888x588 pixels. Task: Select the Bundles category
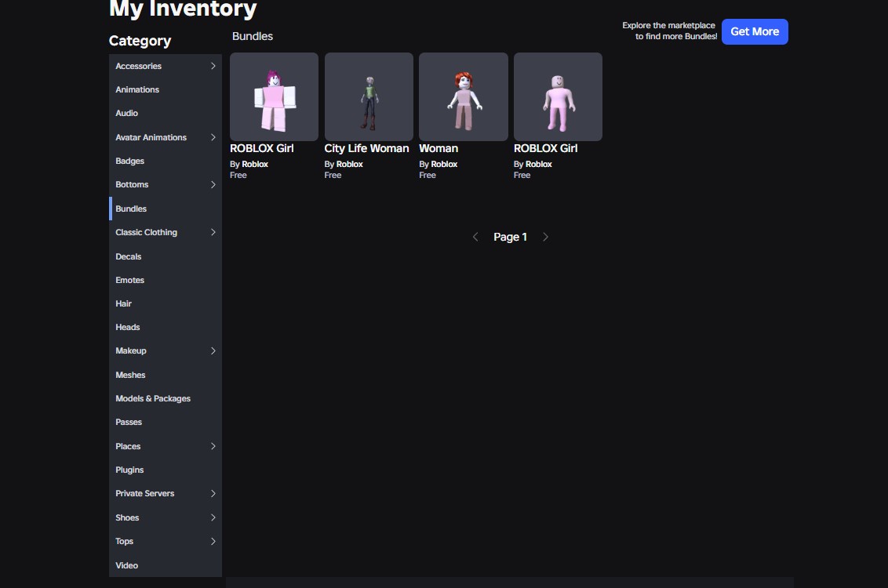point(166,209)
